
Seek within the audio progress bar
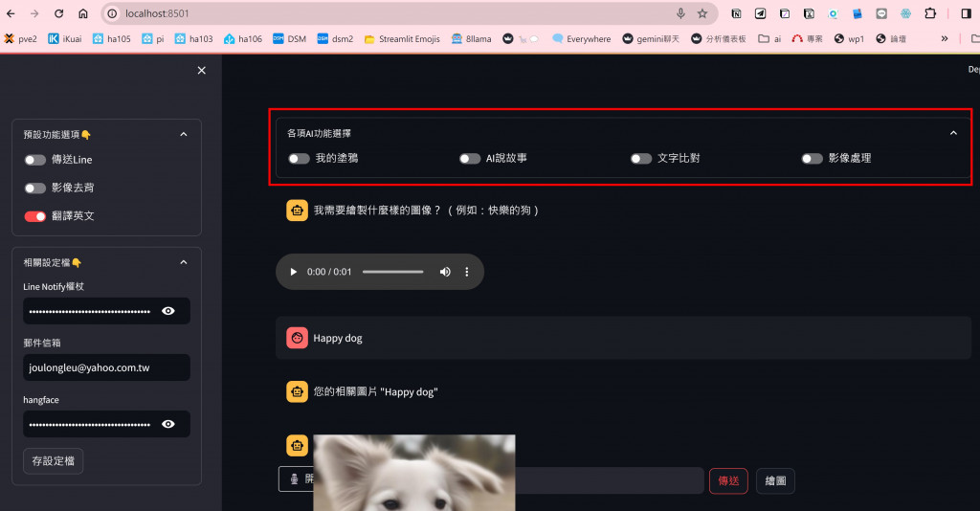click(393, 272)
